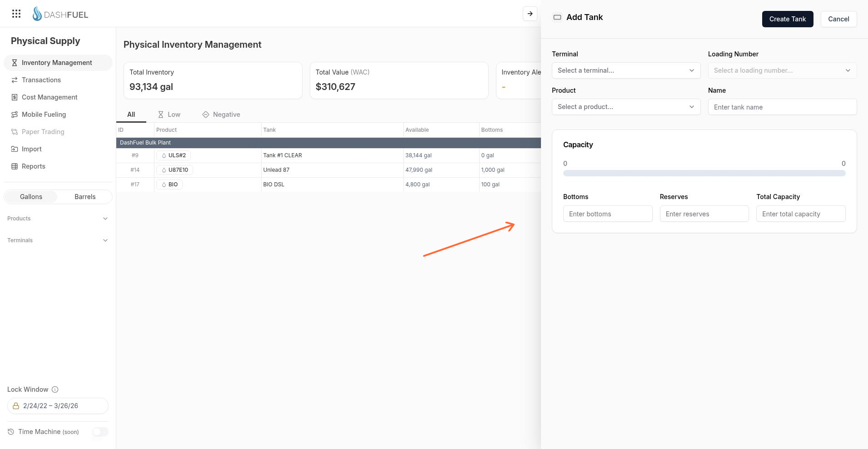Click droplet icon on ULS#2 tag
This screenshot has width=868, height=449.
164,155
